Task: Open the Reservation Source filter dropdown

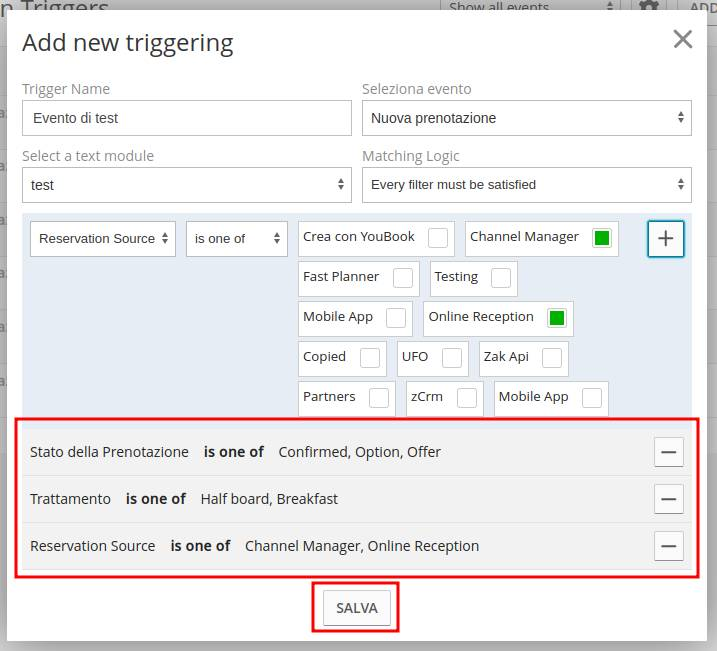Action: (103, 239)
